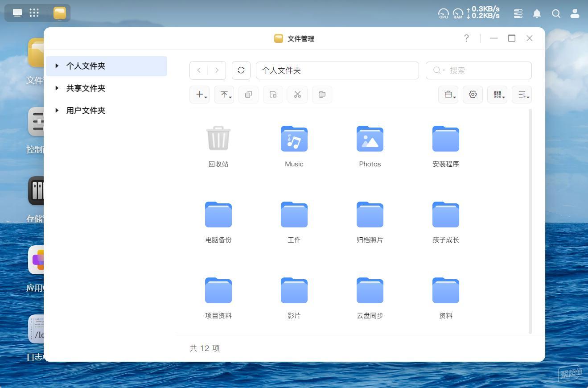Open the 项目资料 folder
This screenshot has width=588, height=388.
pyautogui.click(x=218, y=290)
